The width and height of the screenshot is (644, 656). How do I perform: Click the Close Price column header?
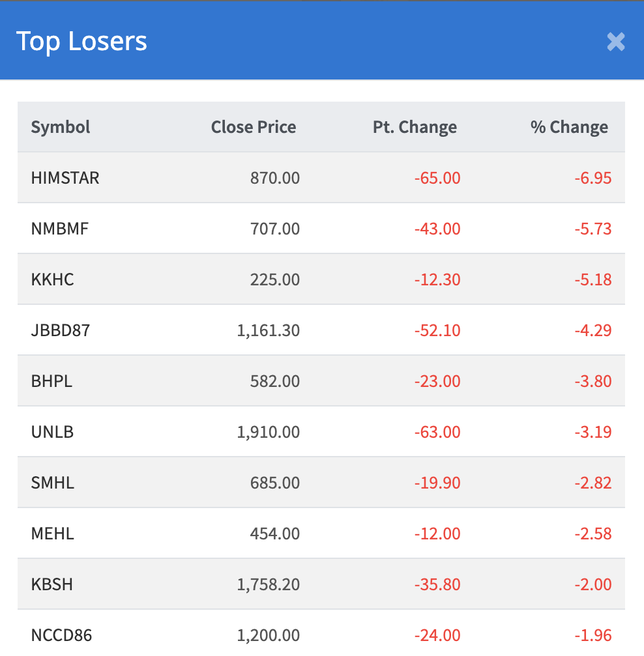[253, 127]
